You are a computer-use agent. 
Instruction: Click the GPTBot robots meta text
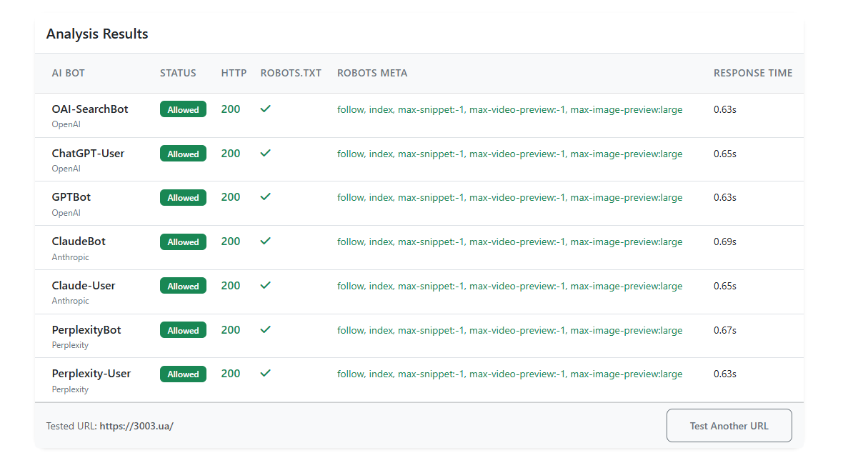coord(510,198)
